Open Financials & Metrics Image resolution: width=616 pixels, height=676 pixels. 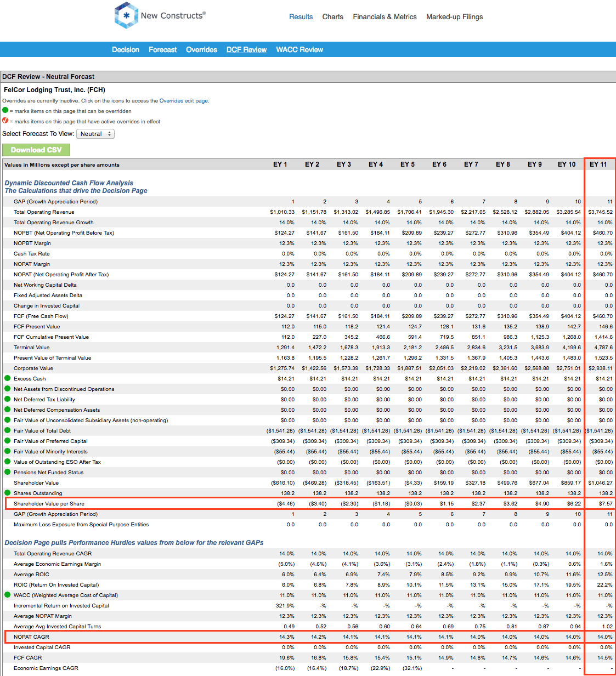click(385, 17)
